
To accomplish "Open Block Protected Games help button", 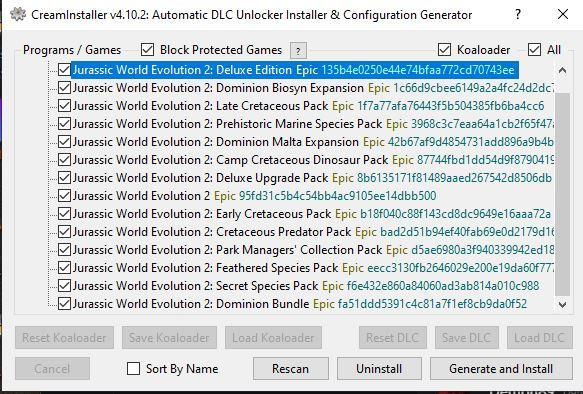I will [x=298, y=51].
